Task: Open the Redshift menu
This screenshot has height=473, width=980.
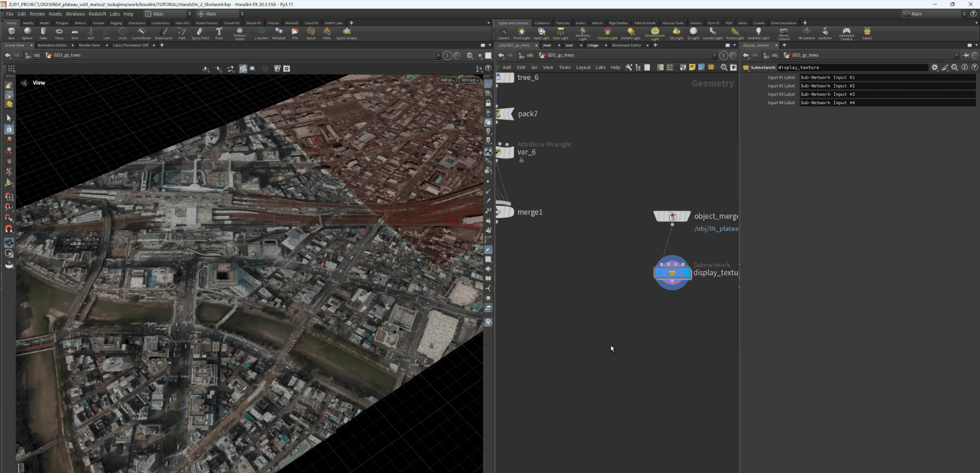Action: (97, 13)
